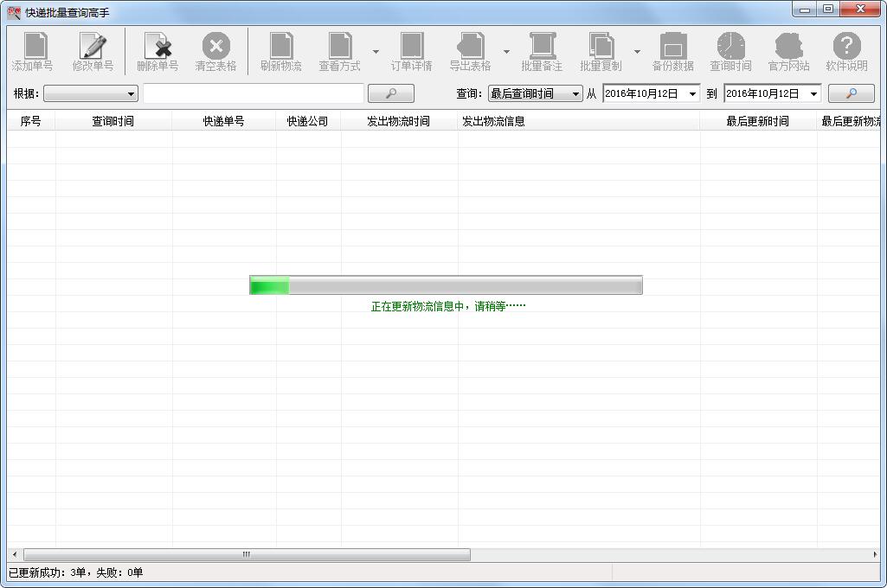Click the 批量备注 batch remark icon

point(542,45)
